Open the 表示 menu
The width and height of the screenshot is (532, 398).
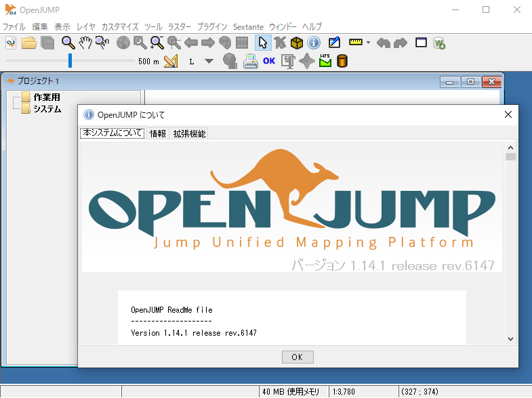pyautogui.click(x=62, y=27)
